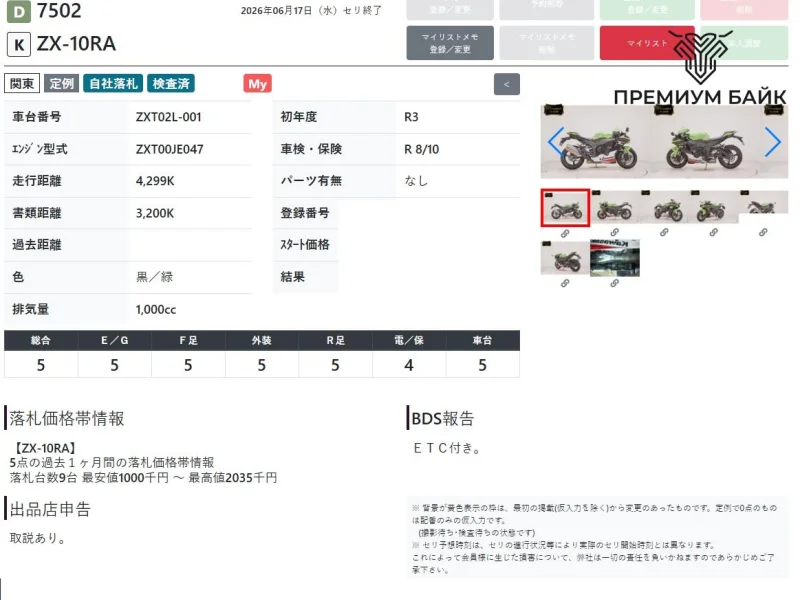This screenshot has height=600, width=800.
Task: Open link icon under fifth thumbnail
Action: [763, 233]
